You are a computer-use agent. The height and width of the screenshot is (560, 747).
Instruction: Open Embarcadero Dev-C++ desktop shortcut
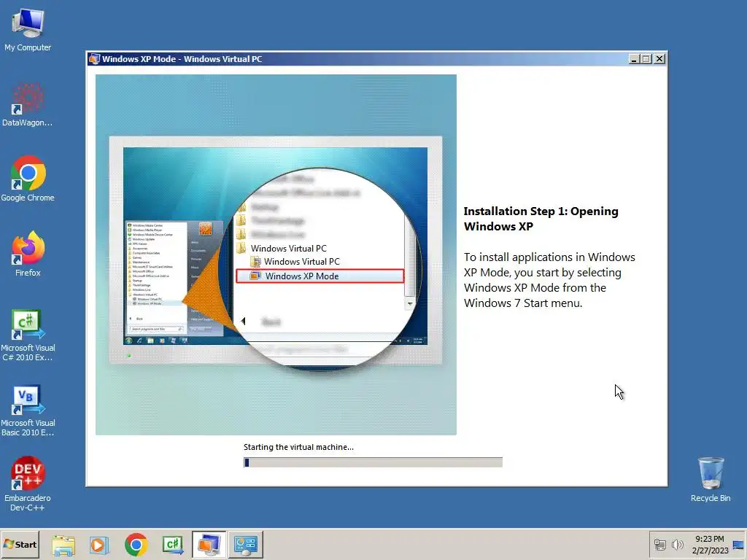coord(28,484)
